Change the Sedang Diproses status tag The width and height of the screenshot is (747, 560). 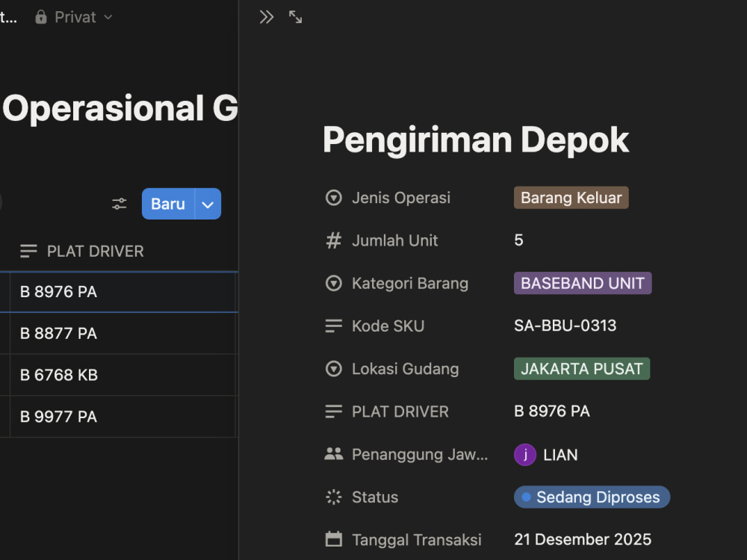click(592, 497)
